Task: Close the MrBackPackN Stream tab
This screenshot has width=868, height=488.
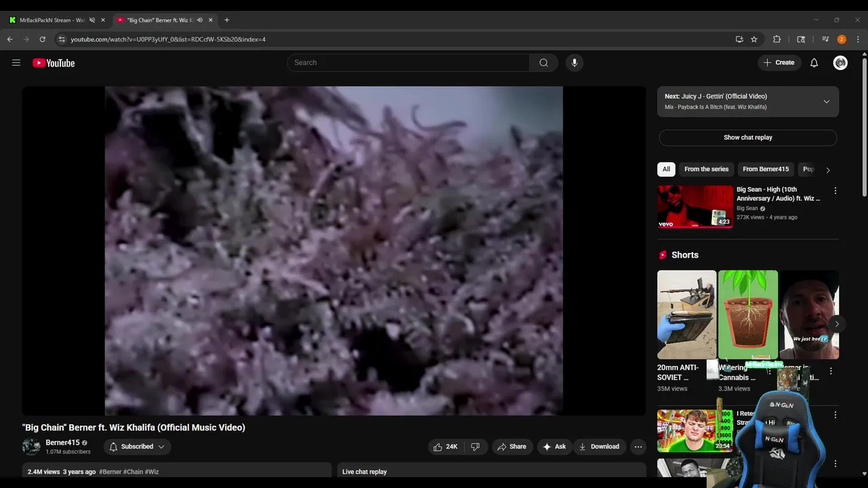Action: (103, 20)
